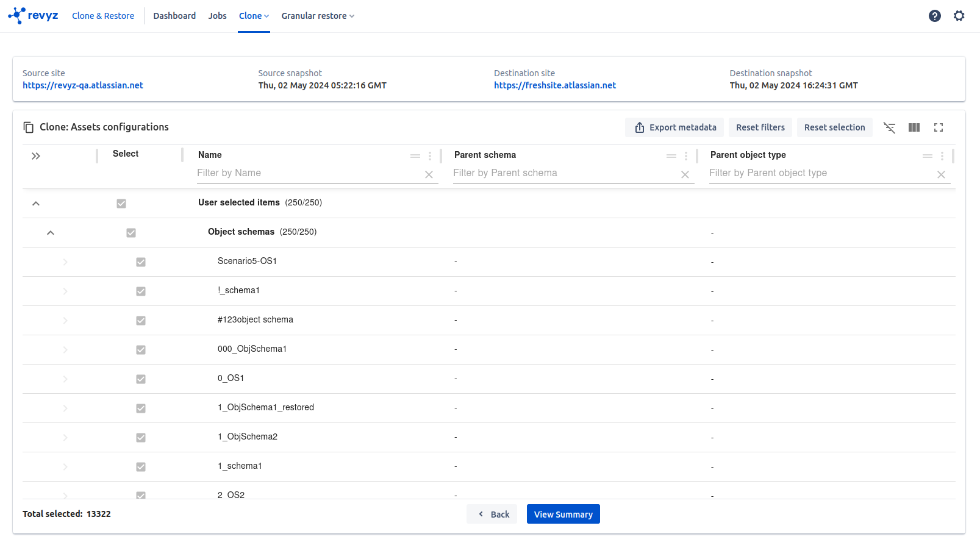Open freshsite.atlassian.net destination link
980x545 pixels.
[555, 85]
